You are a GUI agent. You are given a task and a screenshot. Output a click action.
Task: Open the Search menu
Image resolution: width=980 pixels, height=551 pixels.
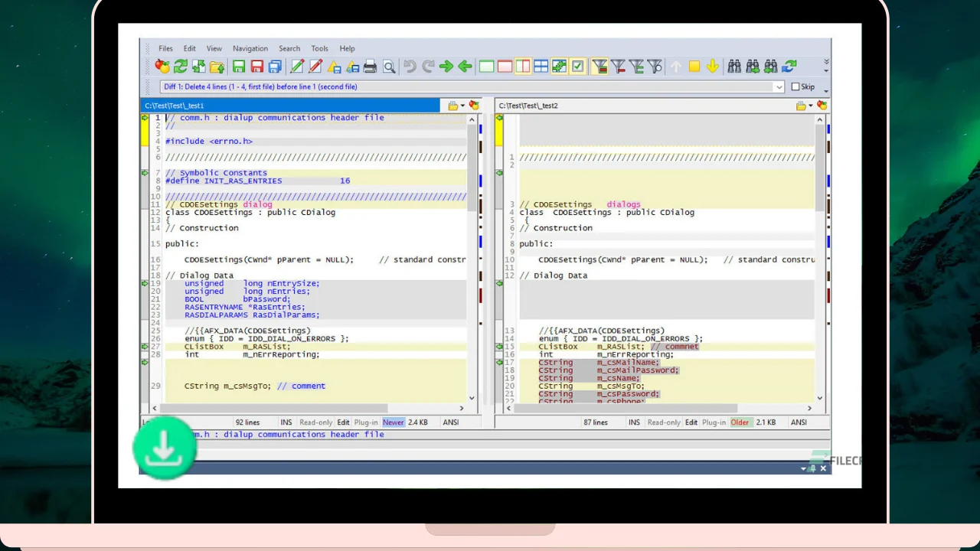[x=289, y=48]
